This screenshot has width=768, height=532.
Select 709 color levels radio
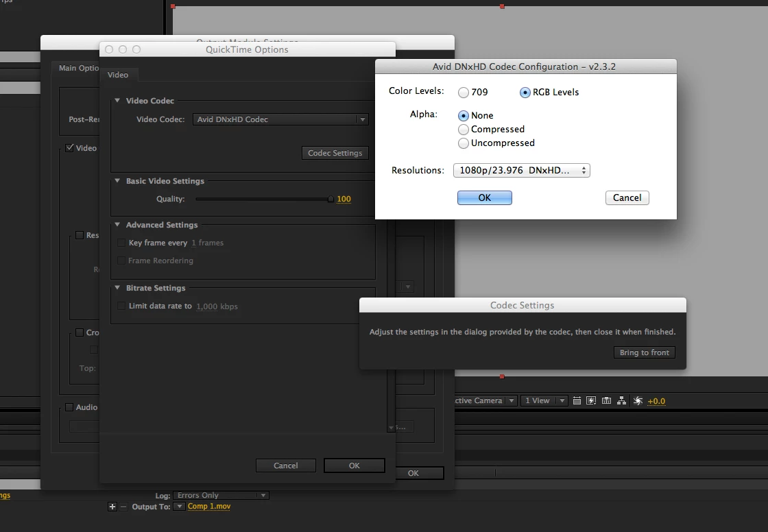[x=464, y=92]
